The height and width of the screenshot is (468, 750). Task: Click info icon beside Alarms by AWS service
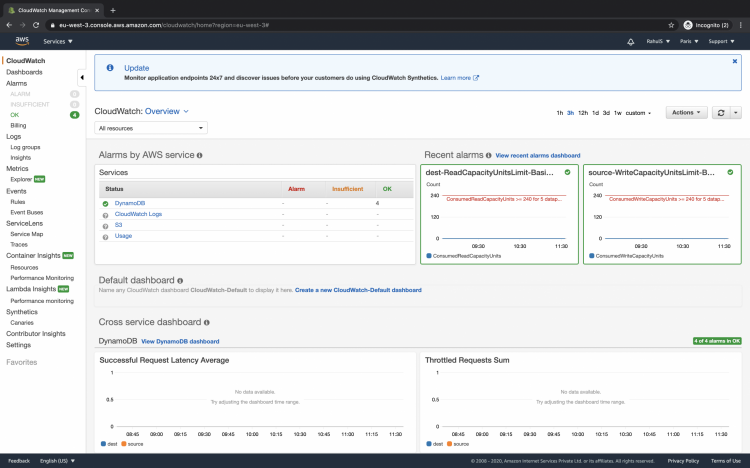(x=199, y=156)
